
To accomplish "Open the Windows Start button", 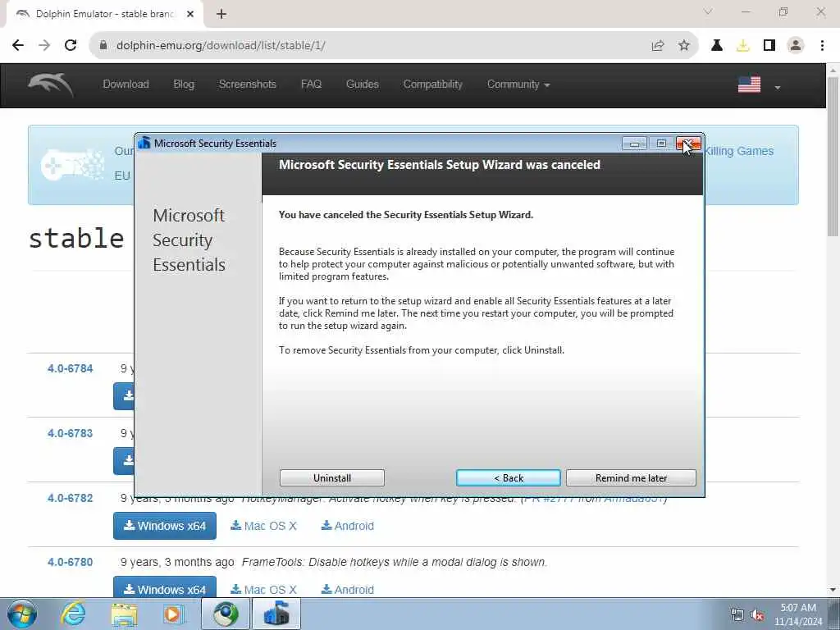I will pos(22,614).
